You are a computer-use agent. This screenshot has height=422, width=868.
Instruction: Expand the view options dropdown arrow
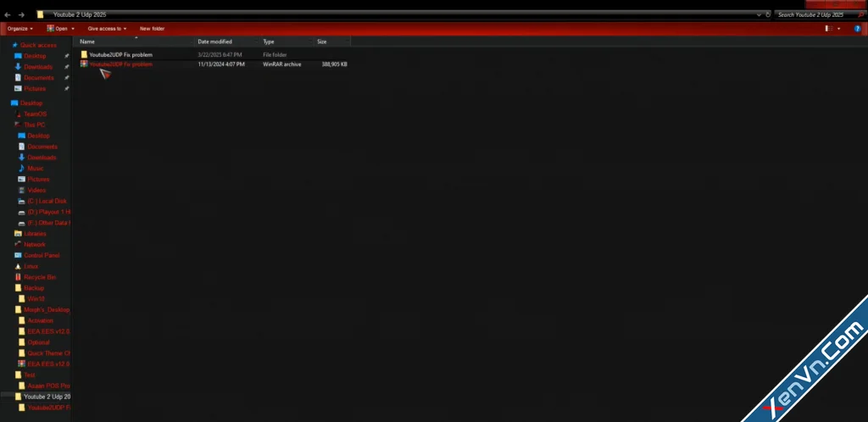point(838,29)
